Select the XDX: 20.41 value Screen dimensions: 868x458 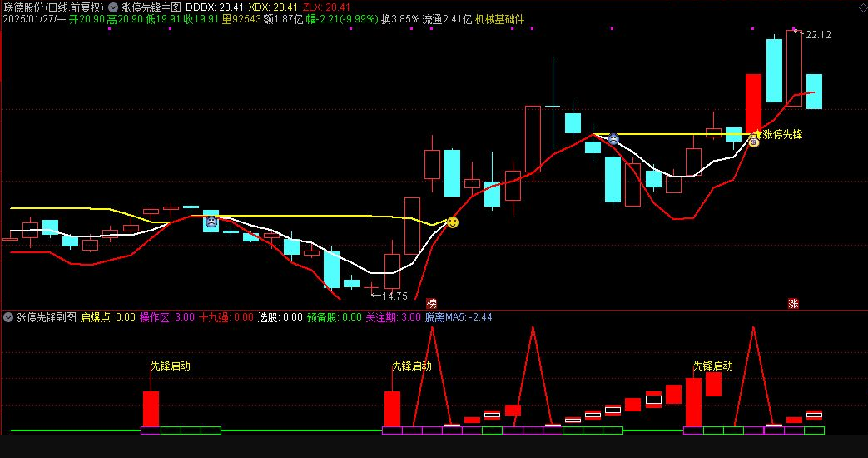coord(272,7)
